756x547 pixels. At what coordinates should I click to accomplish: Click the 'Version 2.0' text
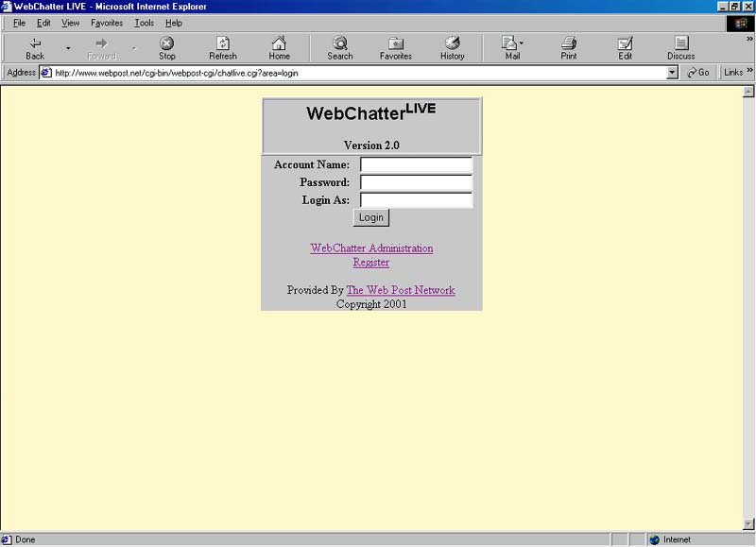tap(371, 145)
